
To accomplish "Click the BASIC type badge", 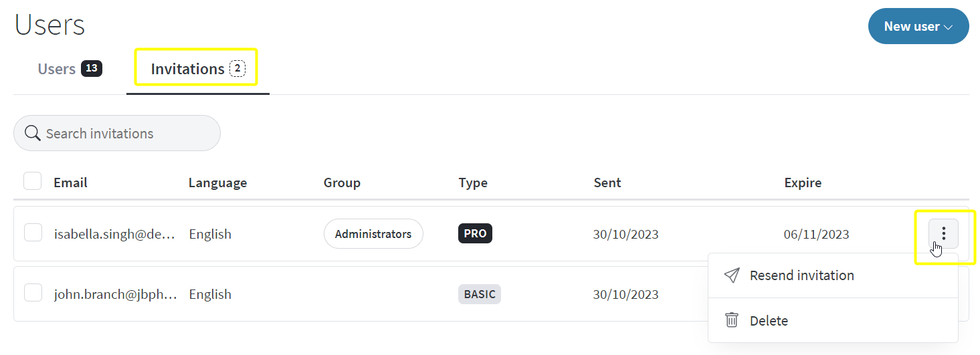I will pyautogui.click(x=480, y=294).
